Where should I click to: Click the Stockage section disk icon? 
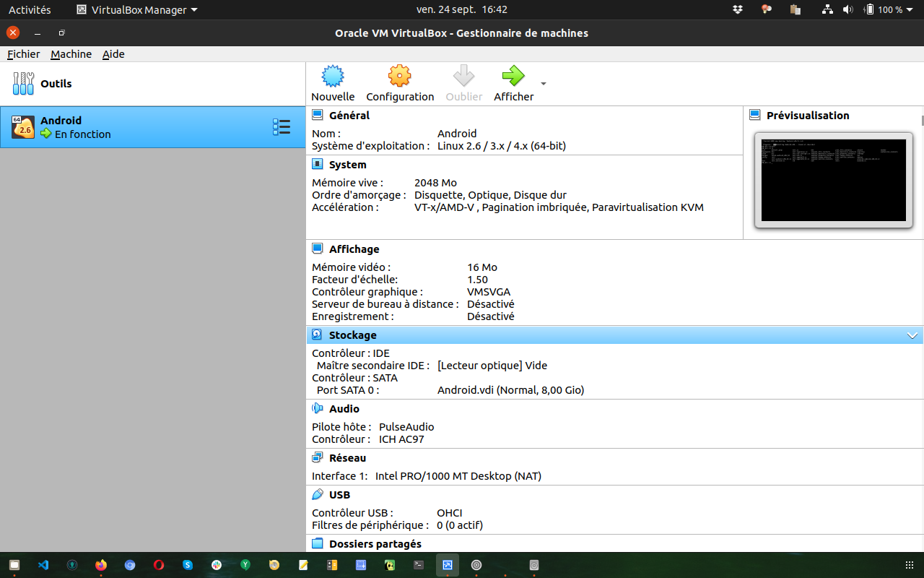[x=318, y=335]
